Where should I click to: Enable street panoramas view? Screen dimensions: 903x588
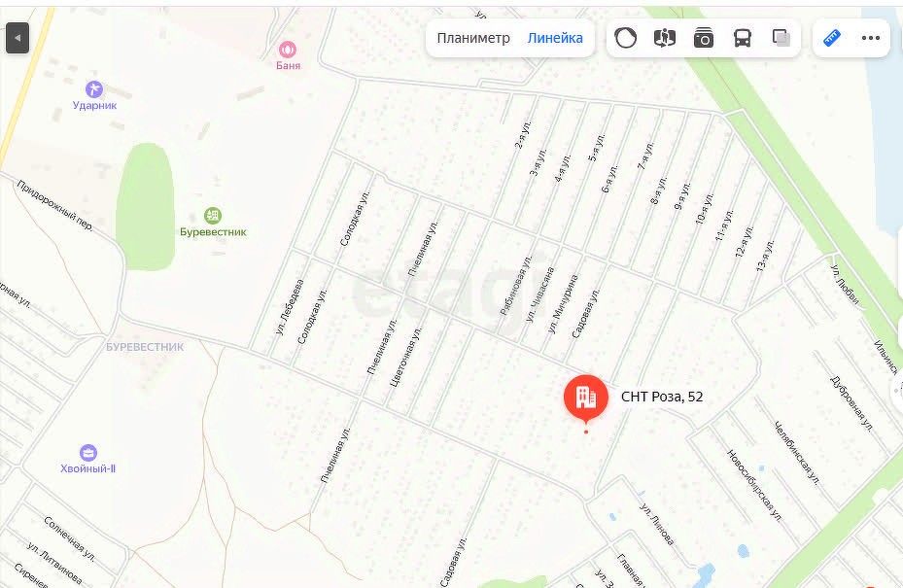665,38
